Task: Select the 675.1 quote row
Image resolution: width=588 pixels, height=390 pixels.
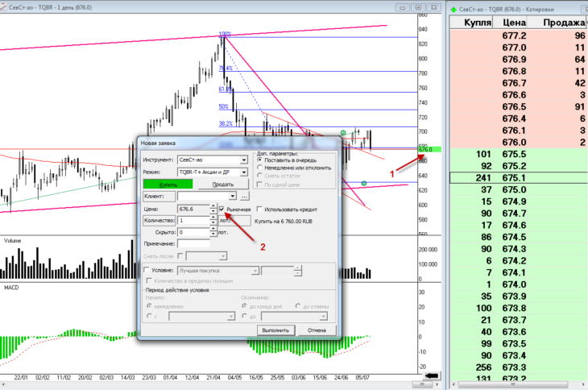Action: 518,178
